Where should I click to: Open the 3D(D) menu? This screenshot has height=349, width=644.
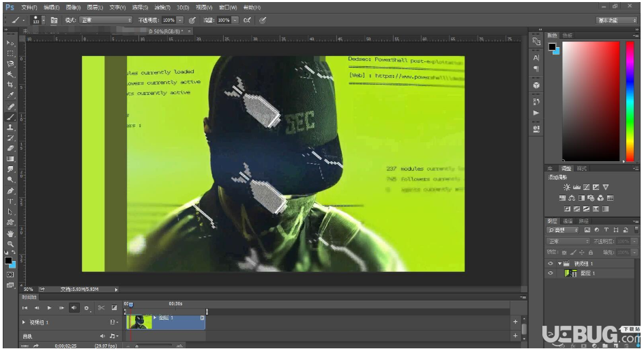(x=183, y=8)
